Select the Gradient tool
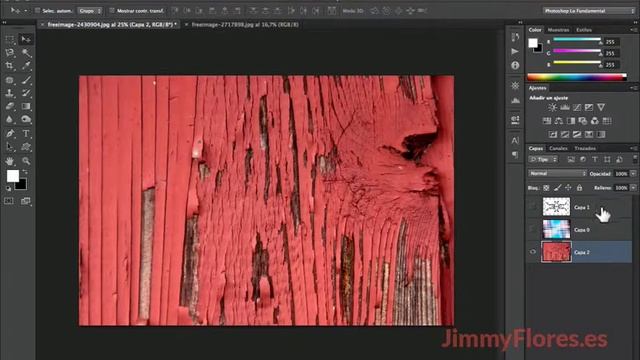Screen dimensions: 640x360 pyautogui.click(x=26, y=106)
